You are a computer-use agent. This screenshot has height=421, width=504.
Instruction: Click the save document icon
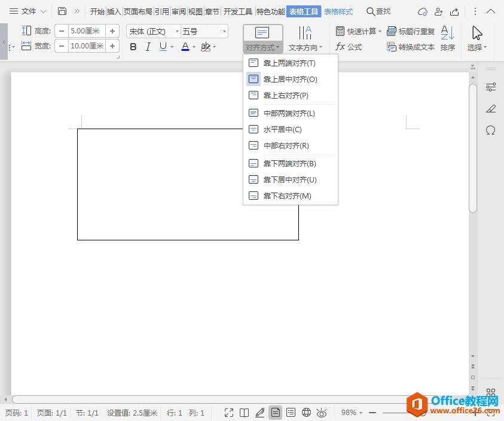pyautogui.click(x=62, y=11)
